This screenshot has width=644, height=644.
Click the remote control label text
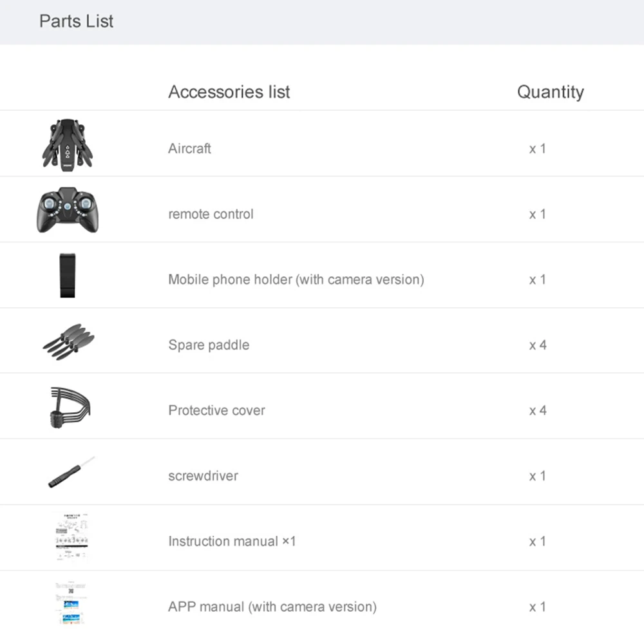[211, 214]
